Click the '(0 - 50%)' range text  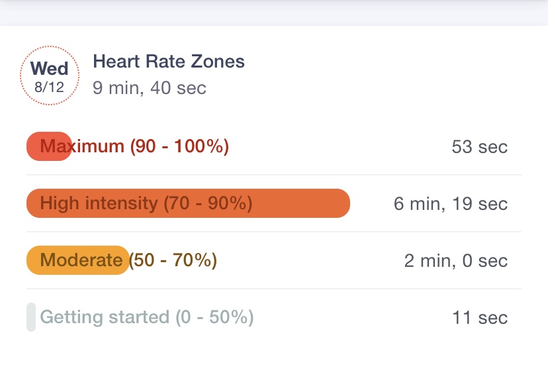click(214, 317)
